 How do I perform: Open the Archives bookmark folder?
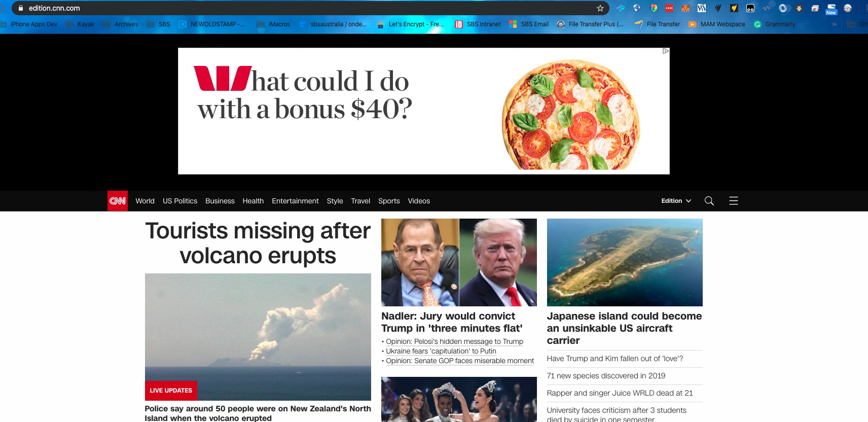tap(120, 24)
